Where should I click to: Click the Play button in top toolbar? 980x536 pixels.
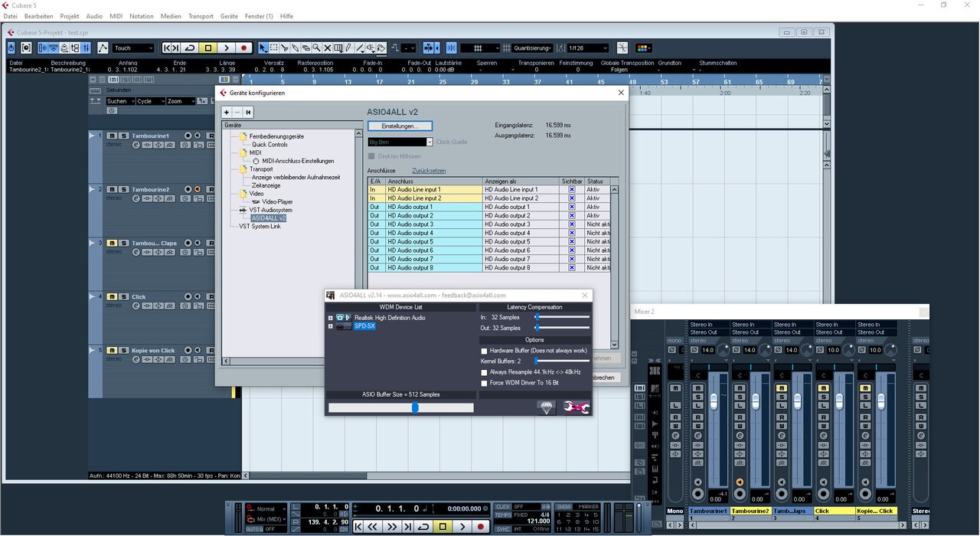coord(226,47)
